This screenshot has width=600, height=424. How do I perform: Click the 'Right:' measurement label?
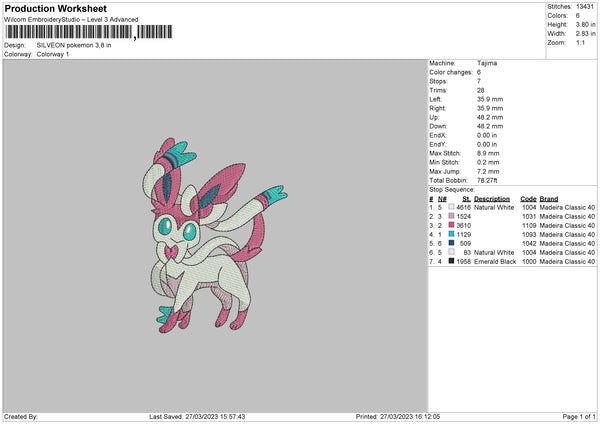click(437, 108)
